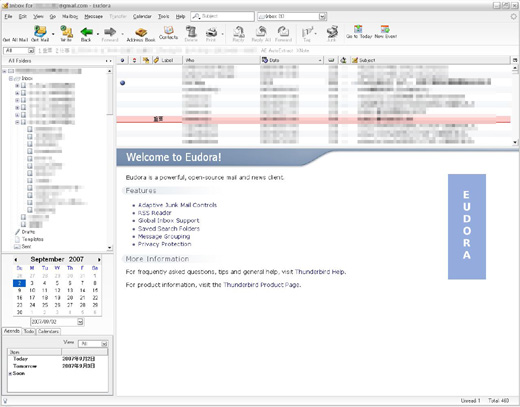Select September 2 in mini calendar

click(x=19, y=283)
